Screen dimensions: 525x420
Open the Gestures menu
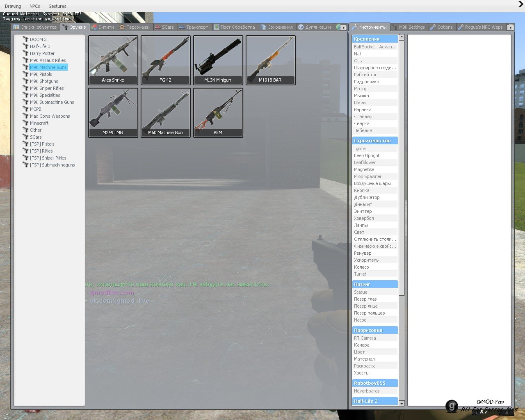pyautogui.click(x=57, y=6)
